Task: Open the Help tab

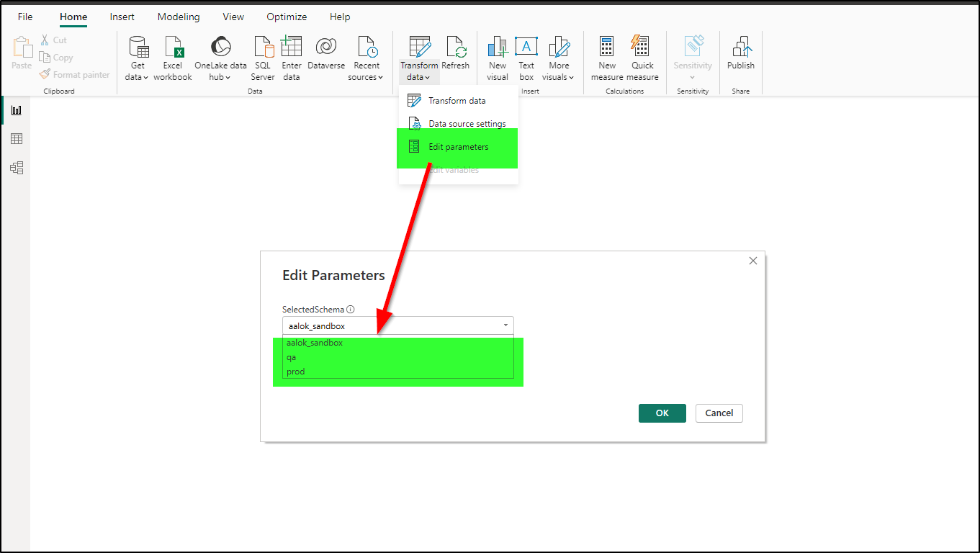Action: 340,17
